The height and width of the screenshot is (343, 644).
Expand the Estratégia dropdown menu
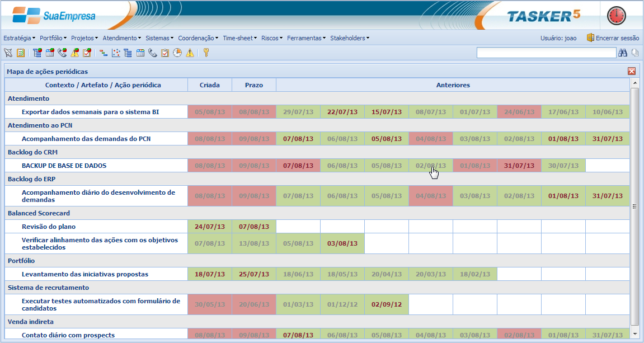click(20, 38)
